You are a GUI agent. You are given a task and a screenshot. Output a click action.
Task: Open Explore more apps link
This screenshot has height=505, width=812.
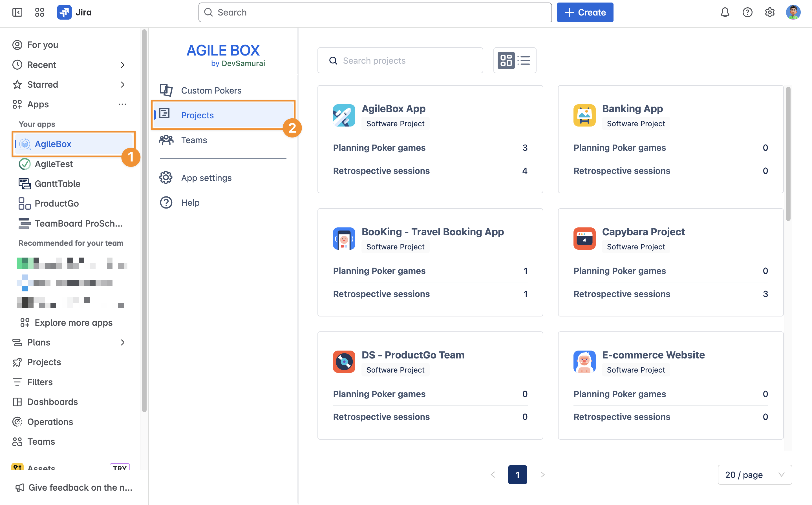pyautogui.click(x=73, y=323)
